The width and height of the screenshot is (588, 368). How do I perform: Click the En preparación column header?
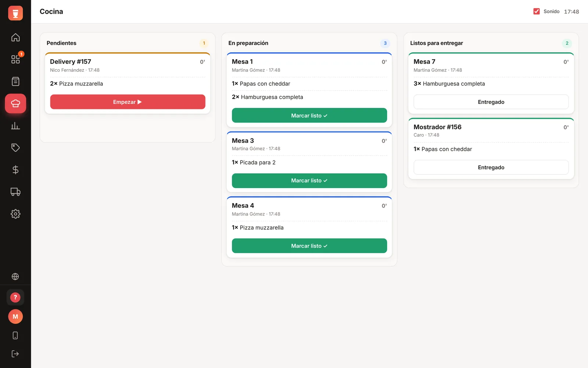[x=248, y=43]
